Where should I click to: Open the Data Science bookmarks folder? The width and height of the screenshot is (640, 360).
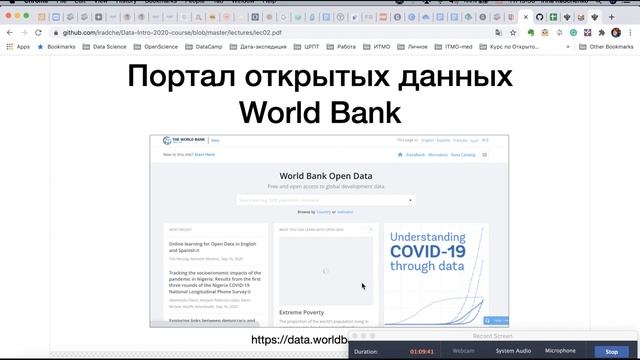point(104,47)
